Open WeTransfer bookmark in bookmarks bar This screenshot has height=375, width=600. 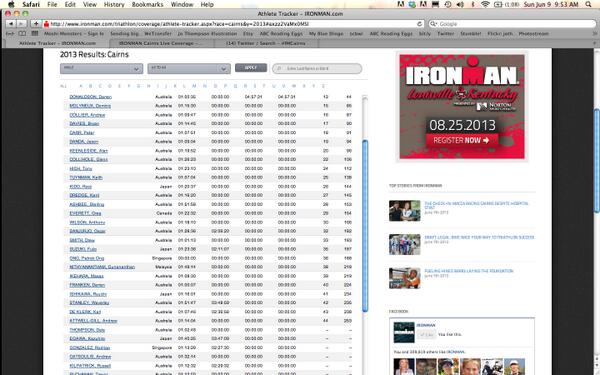tap(158, 34)
